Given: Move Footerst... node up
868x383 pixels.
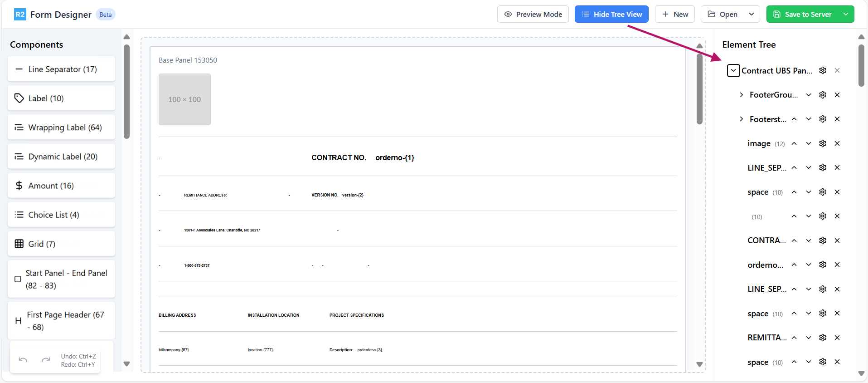Looking at the screenshot, I should [794, 119].
